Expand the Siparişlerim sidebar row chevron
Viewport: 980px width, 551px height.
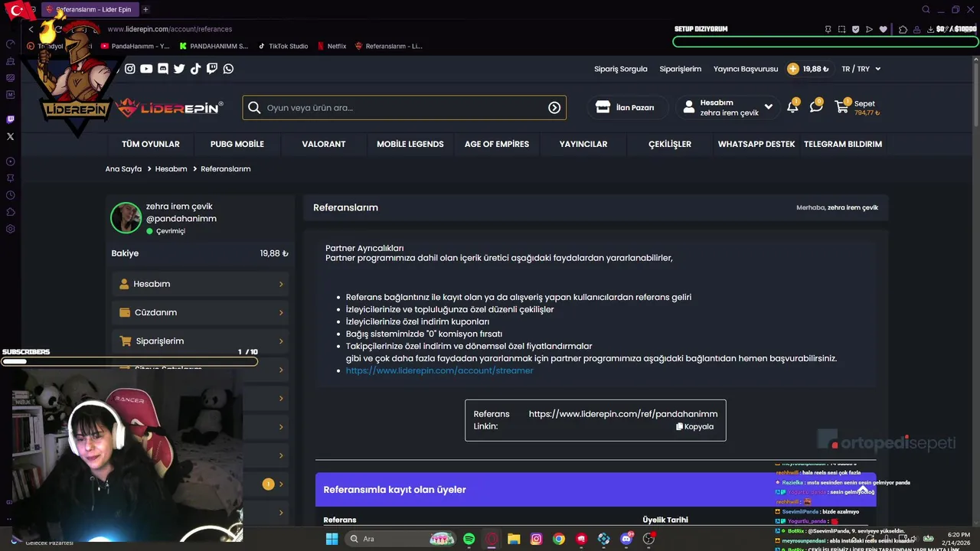pos(281,341)
